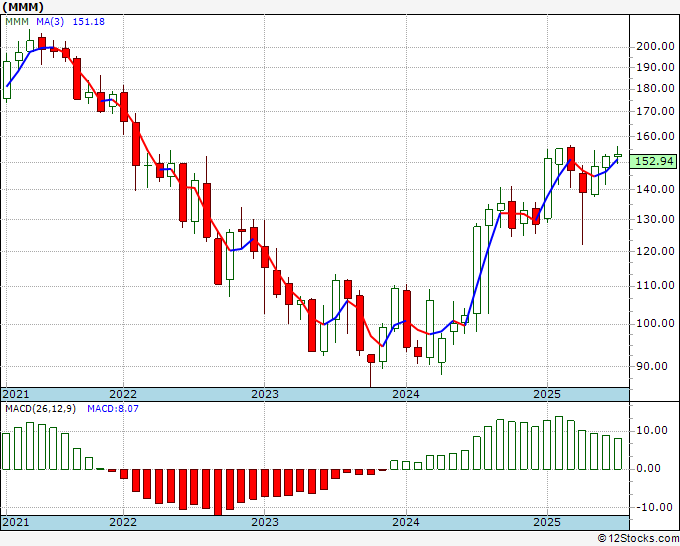Click the 160.00 price axis label

(655, 136)
